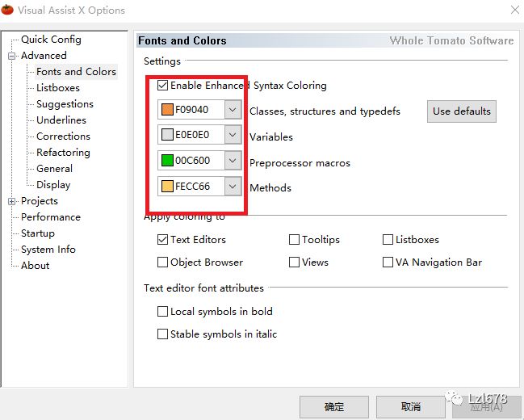Click the E0E0E0 hex value text
524x420 pixels.
pyautogui.click(x=192, y=135)
